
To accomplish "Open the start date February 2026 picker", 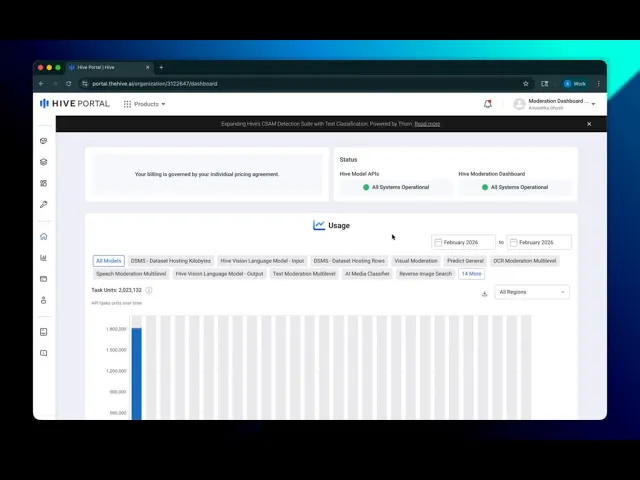I will (463, 242).
